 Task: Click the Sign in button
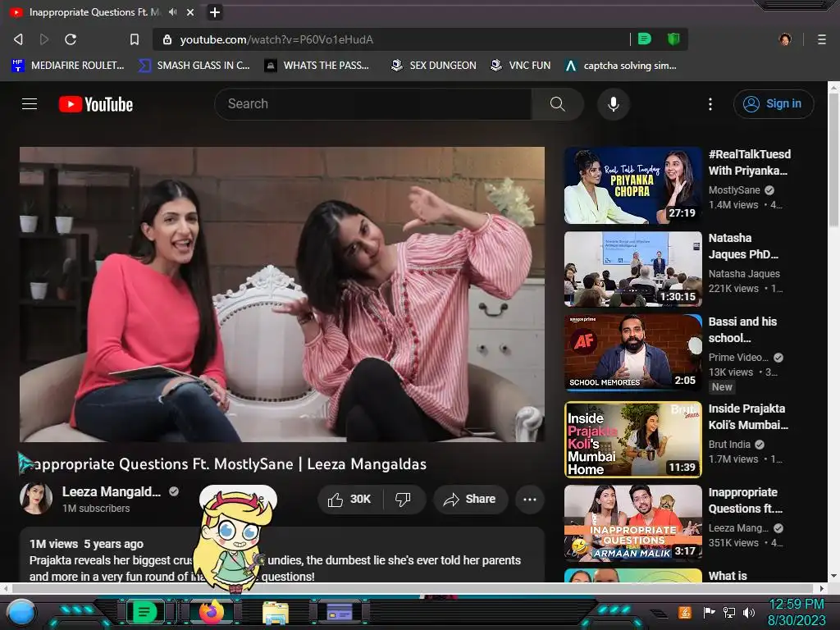pyautogui.click(x=774, y=104)
